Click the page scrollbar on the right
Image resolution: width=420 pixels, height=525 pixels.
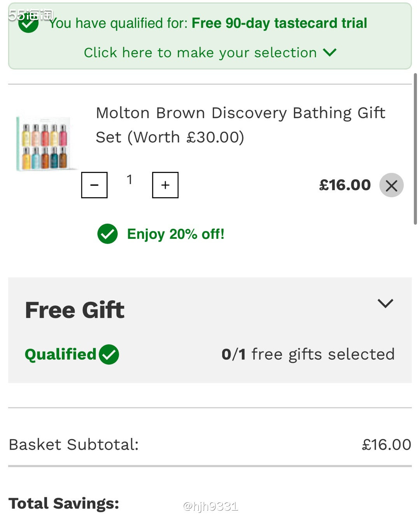tap(415, 149)
